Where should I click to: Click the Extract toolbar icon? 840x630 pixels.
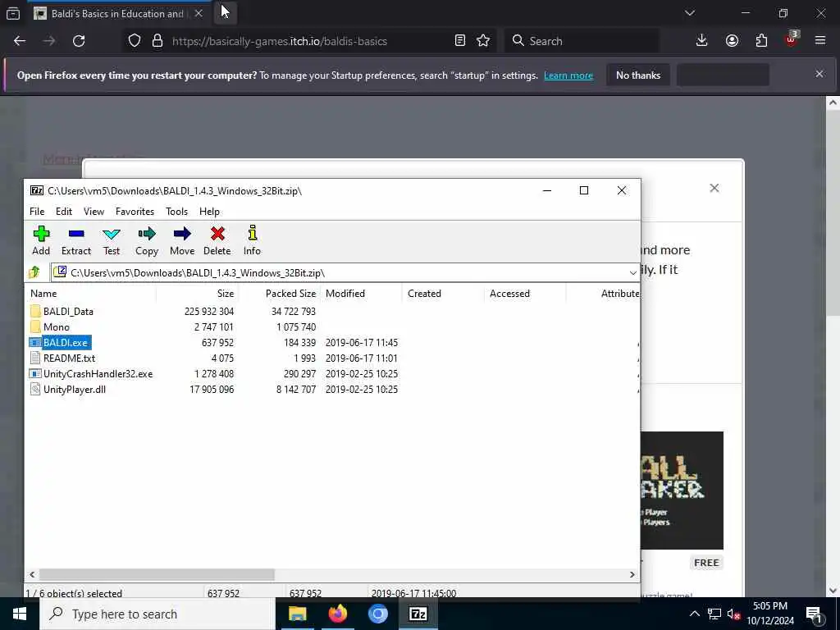[x=76, y=240]
